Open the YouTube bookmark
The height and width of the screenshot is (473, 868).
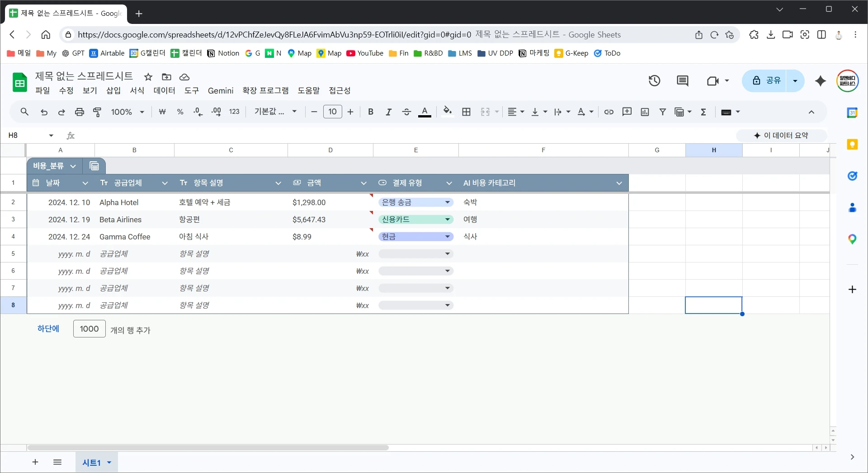pyautogui.click(x=365, y=53)
